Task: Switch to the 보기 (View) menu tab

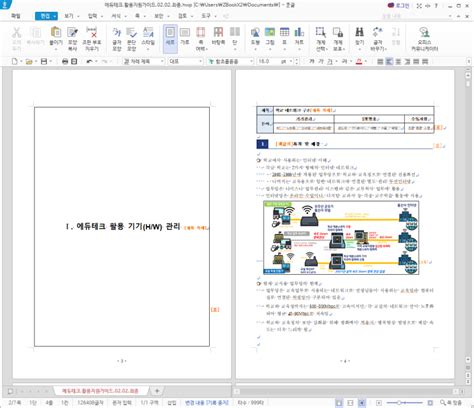Action: point(71,16)
